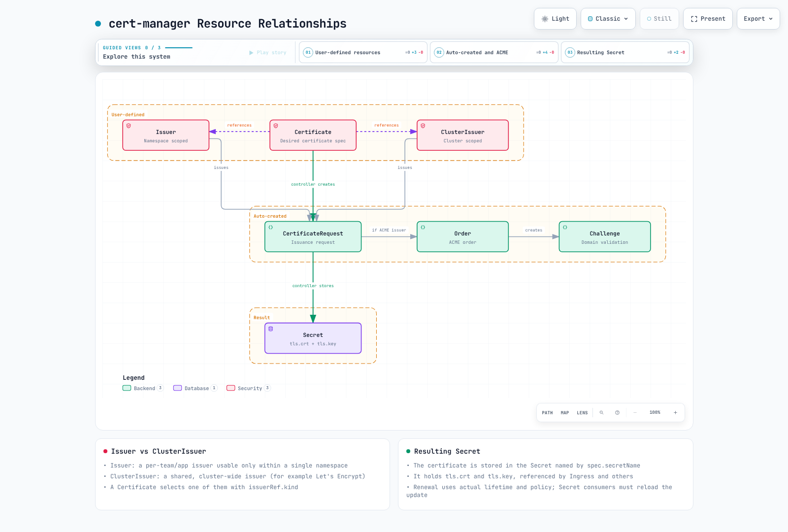The image size is (788, 532).
Task: Toggle the Backend legend filter
Action: click(x=143, y=388)
